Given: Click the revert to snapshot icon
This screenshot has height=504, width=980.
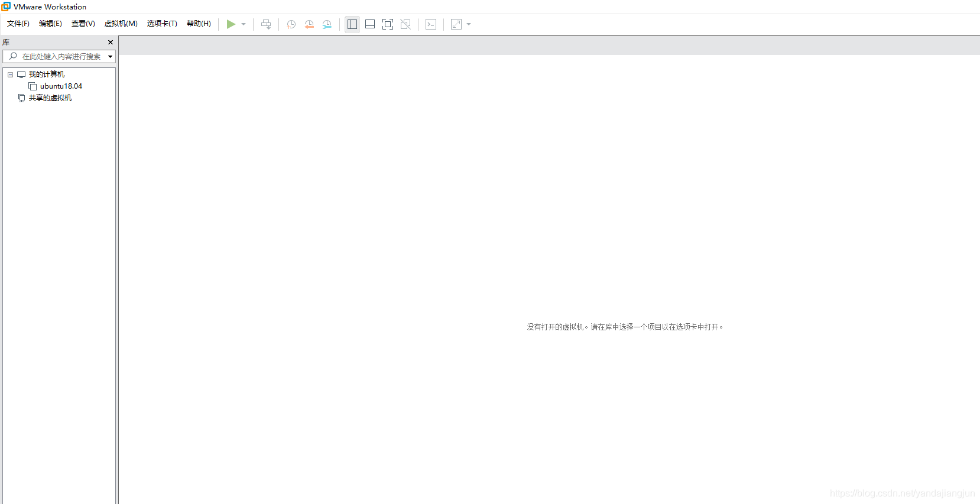Looking at the screenshot, I should click(x=309, y=24).
